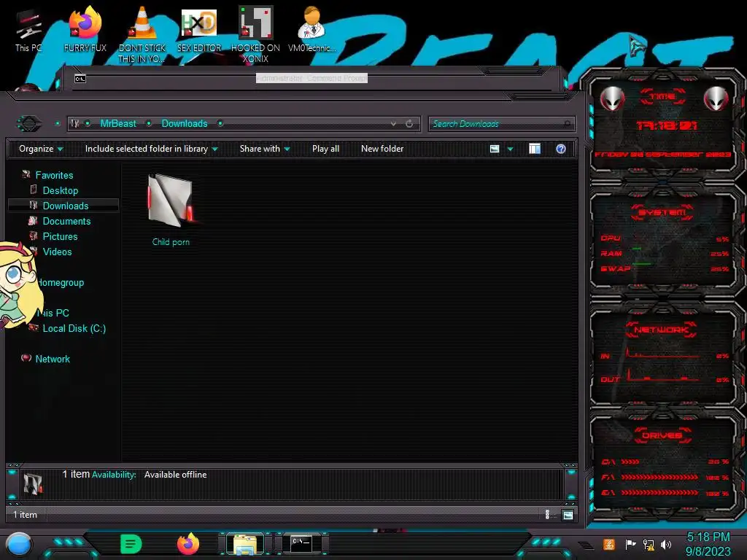Open Pictures in the navigation pane

60,236
